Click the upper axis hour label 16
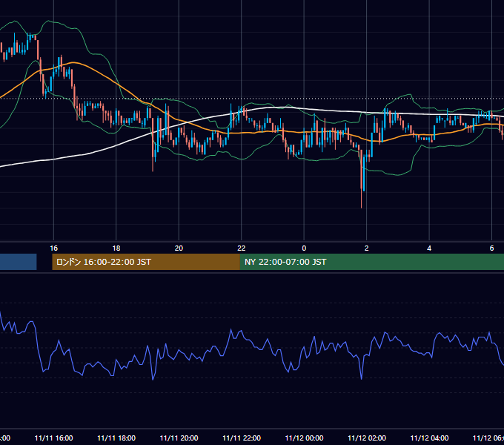The width and height of the screenshot is (504, 445). click(53, 248)
